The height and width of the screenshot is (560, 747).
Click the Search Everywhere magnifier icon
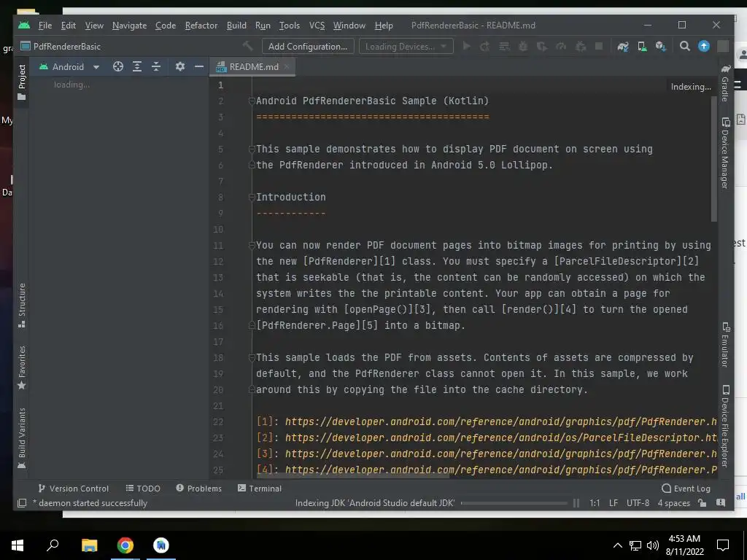pyautogui.click(x=684, y=46)
